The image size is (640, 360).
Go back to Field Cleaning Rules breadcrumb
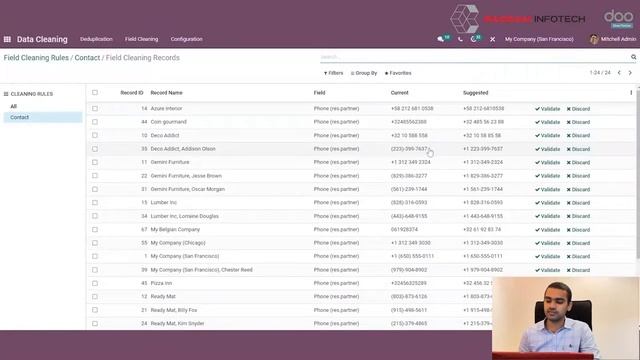36,58
